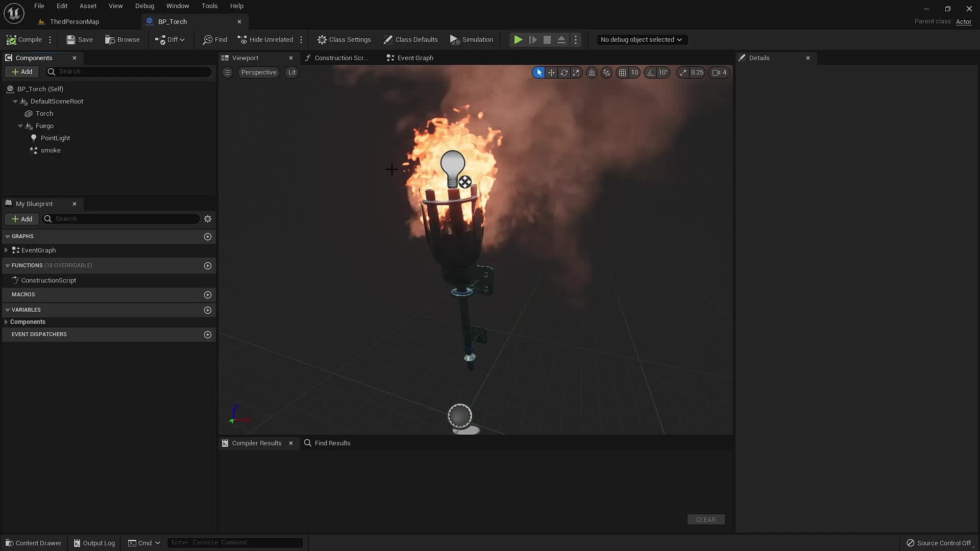This screenshot has width=980, height=551.
Task: Click the Enter Console Command input field
Action: (235, 542)
